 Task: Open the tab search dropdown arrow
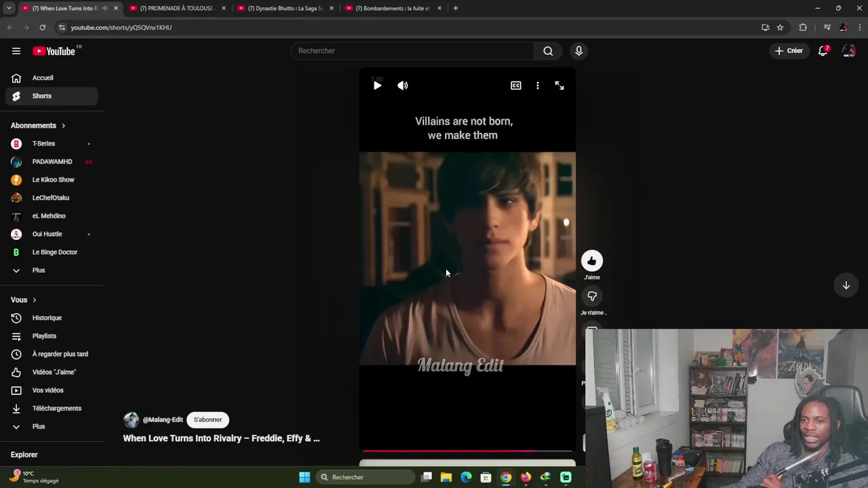pos(9,8)
